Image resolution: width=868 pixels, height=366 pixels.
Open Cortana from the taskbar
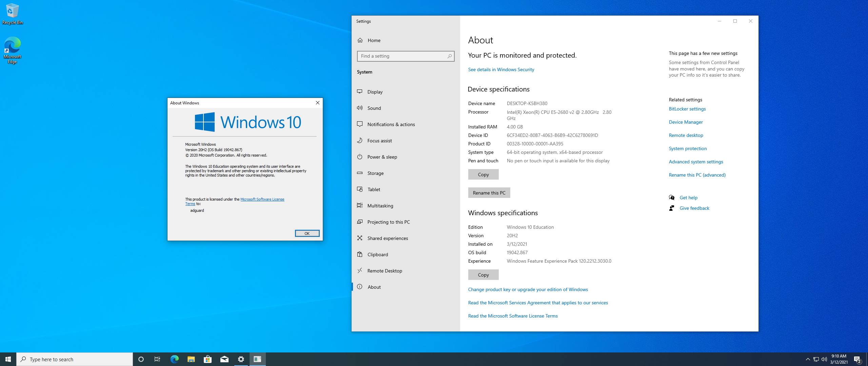[x=141, y=359]
